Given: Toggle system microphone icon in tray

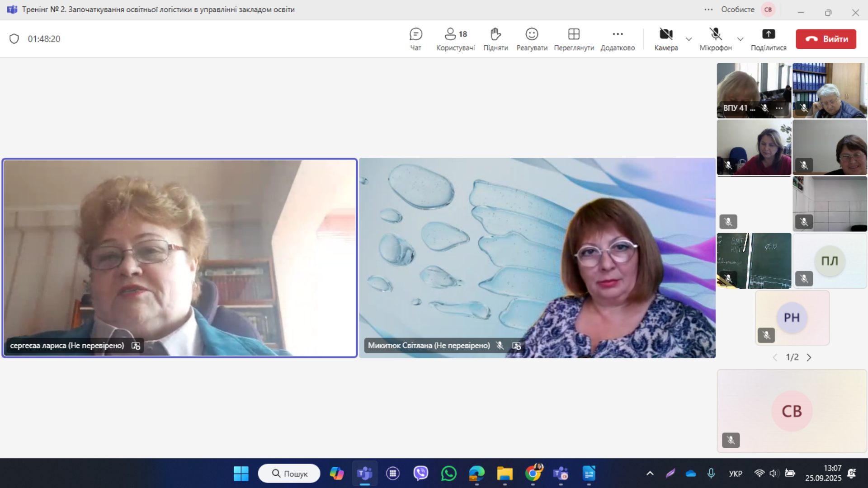Looking at the screenshot, I should [x=711, y=473].
